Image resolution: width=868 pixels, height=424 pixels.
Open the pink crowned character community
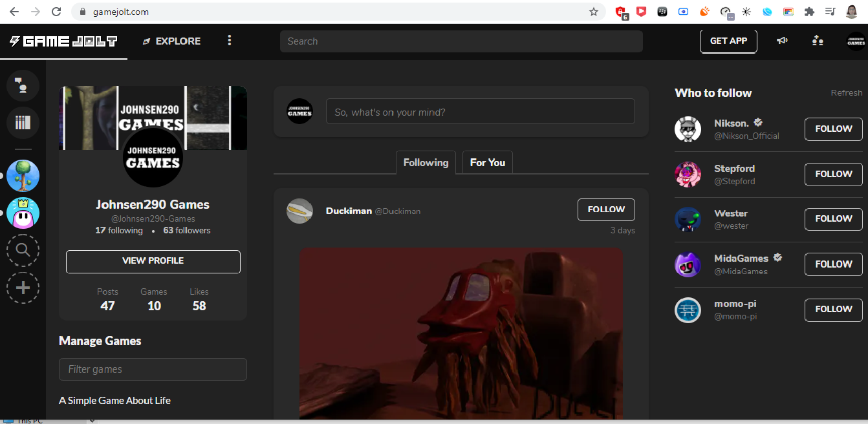click(x=23, y=213)
